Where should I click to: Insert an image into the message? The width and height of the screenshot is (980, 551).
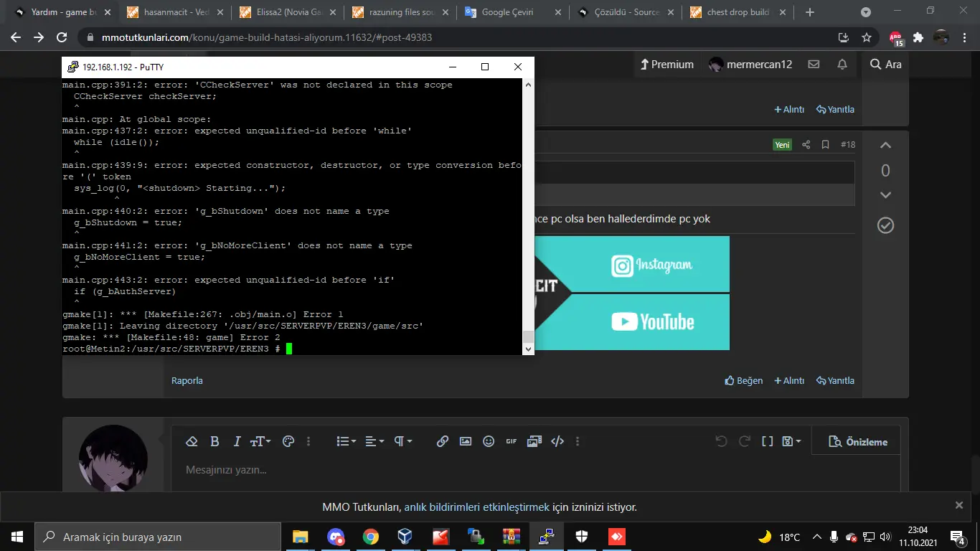pos(465,441)
